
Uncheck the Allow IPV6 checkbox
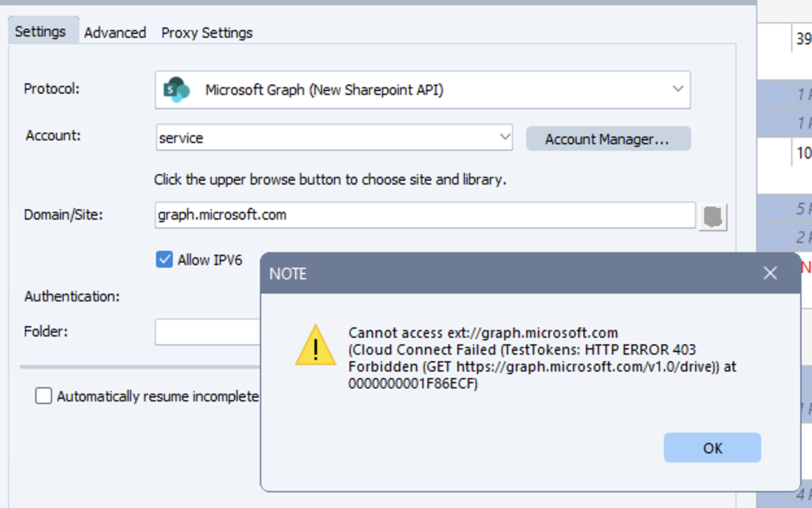[164, 260]
